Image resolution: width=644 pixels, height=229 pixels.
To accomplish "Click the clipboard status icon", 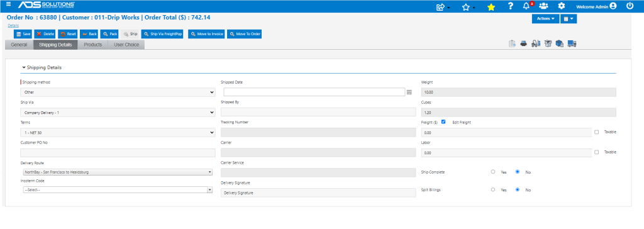I will pos(512,43).
